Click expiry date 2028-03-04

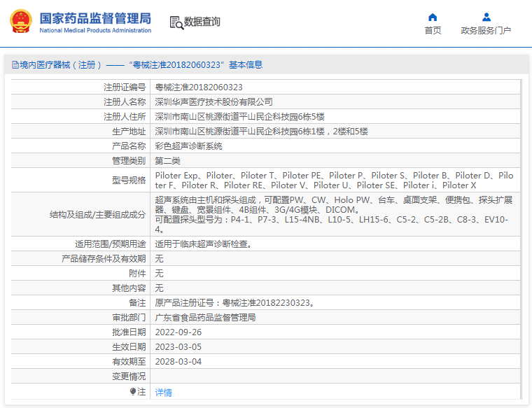click(x=178, y=362)
